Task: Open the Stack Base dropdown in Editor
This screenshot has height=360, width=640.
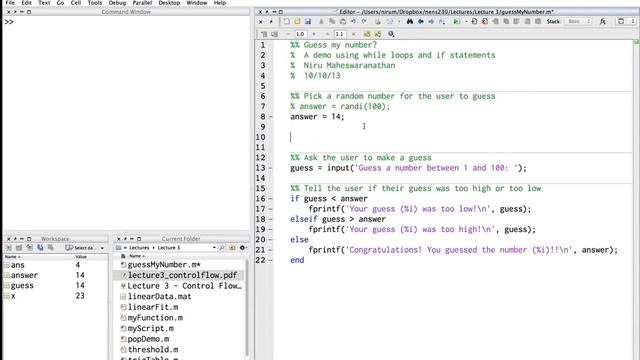Action: (578, 22)
